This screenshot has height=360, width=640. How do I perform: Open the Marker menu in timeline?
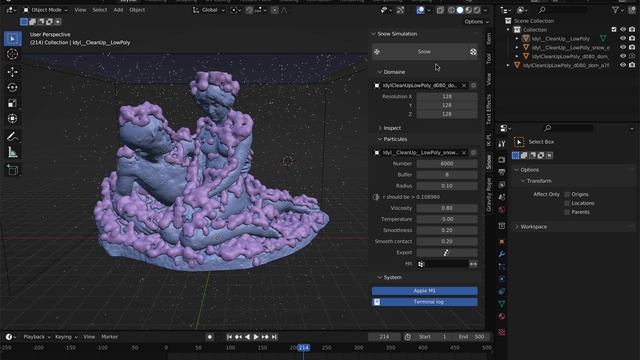pos(109,337)
